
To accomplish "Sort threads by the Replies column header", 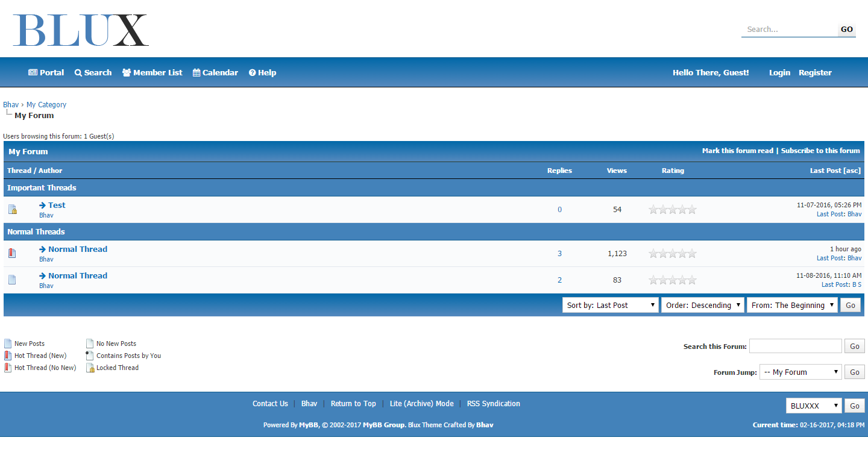I will click(x=559, y=171).
